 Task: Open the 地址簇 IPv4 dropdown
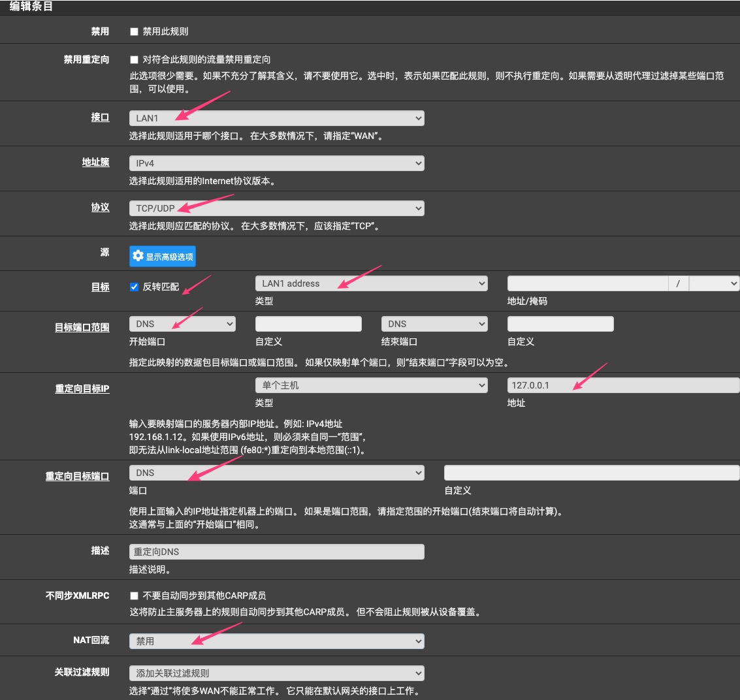click(276, 163)
